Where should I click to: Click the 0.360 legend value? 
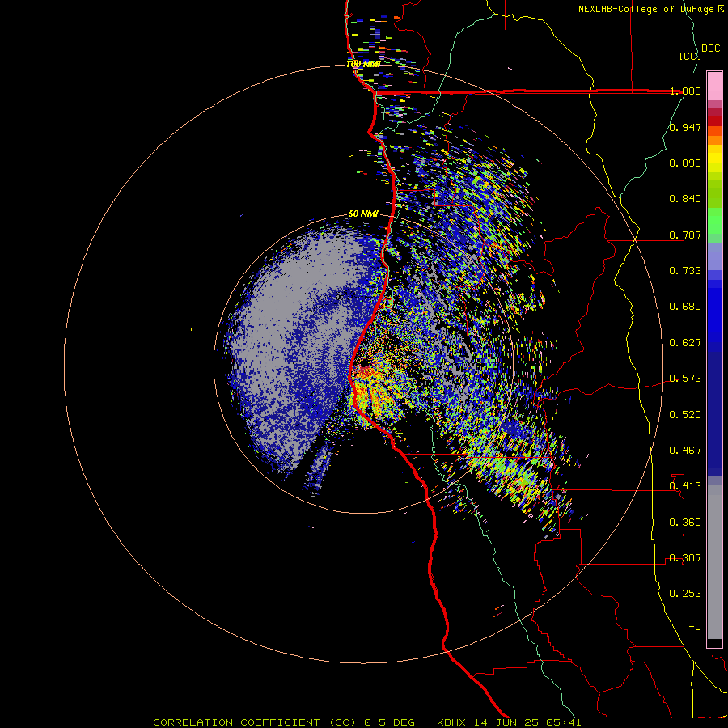685,523
